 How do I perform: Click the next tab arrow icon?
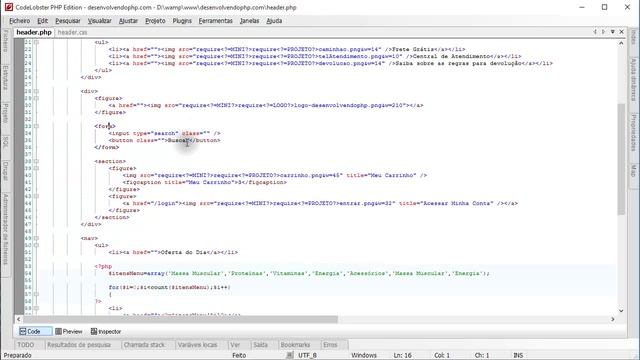[604, 32]
